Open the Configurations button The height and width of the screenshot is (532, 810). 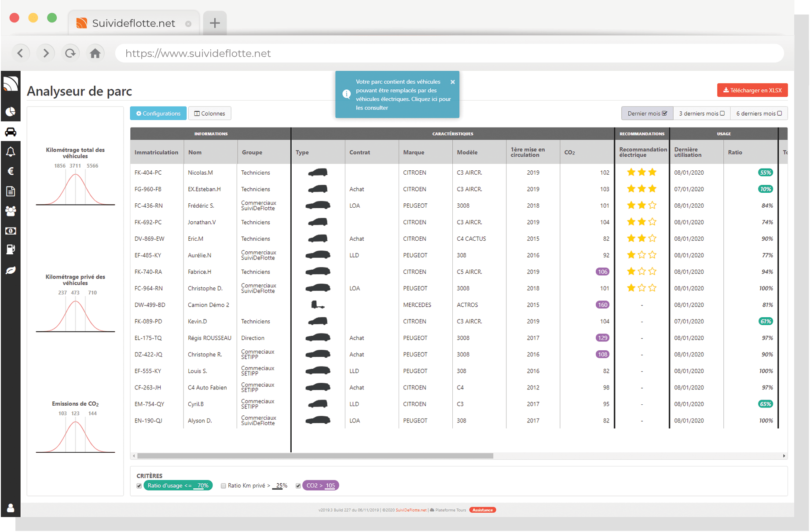[x=158, y=113]
